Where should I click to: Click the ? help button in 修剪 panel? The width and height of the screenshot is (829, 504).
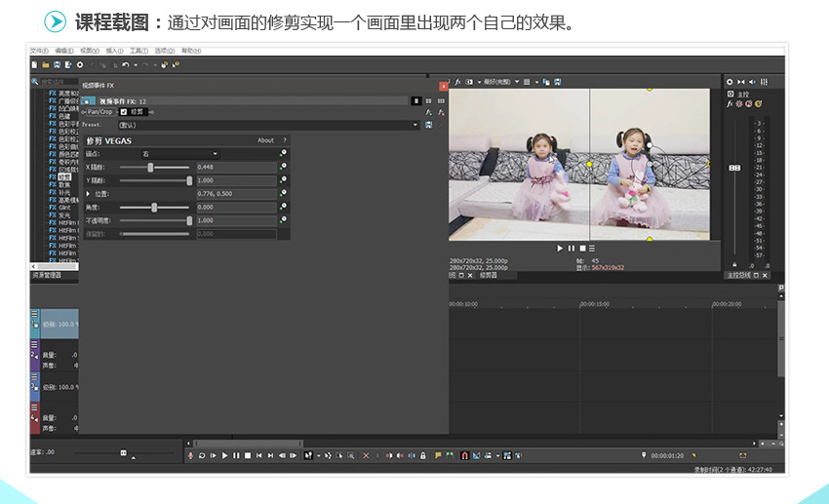click(x=285, y=140)
